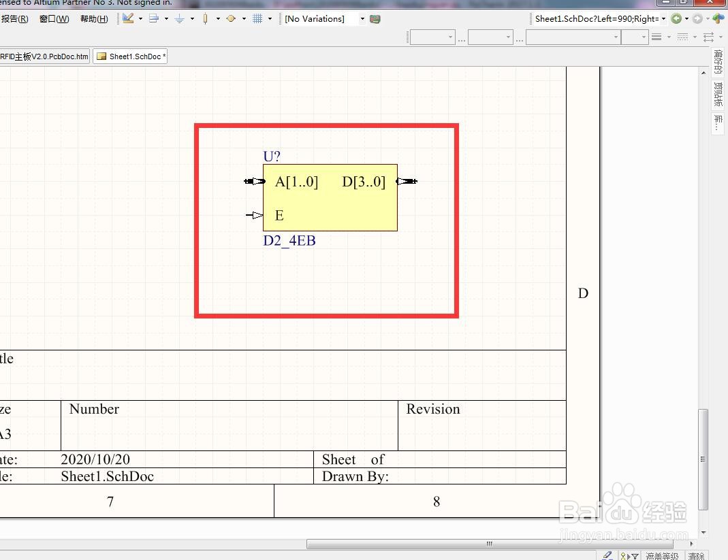Image resolution: width=728 pixels, height=560 pixels.
Task: Click the Sheet1.SchDoc address field
Action: pos(597,19)
